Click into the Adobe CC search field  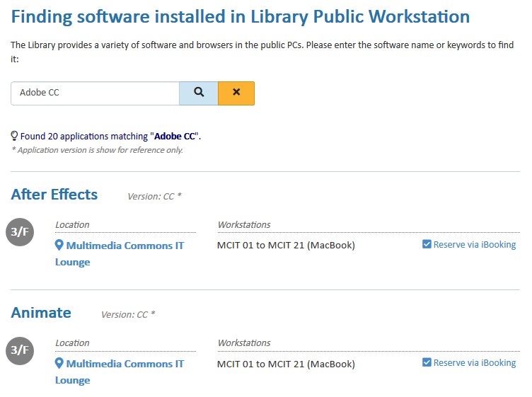(95, 93)
